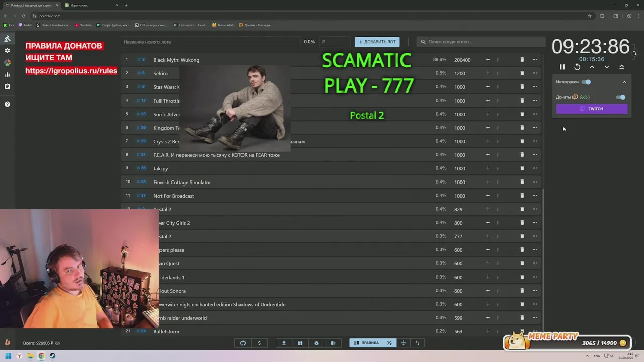
Task: Pause the auction timer
Action: coord(562,67)
